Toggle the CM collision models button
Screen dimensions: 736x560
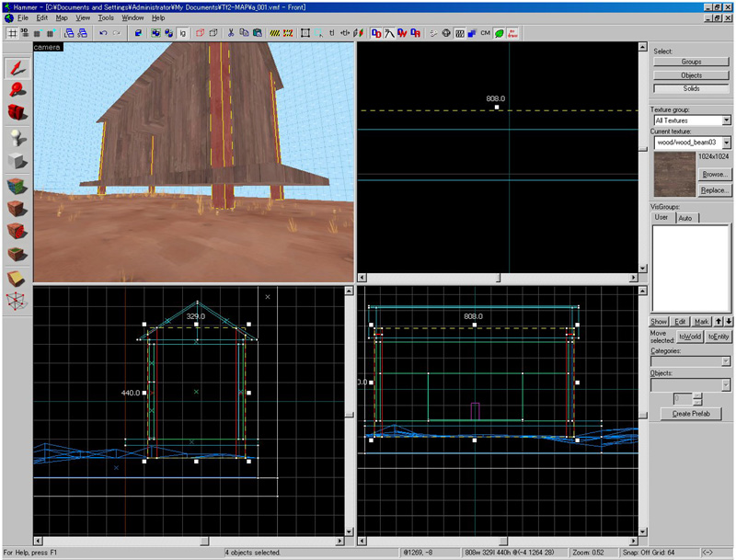(x=486, y=33)
